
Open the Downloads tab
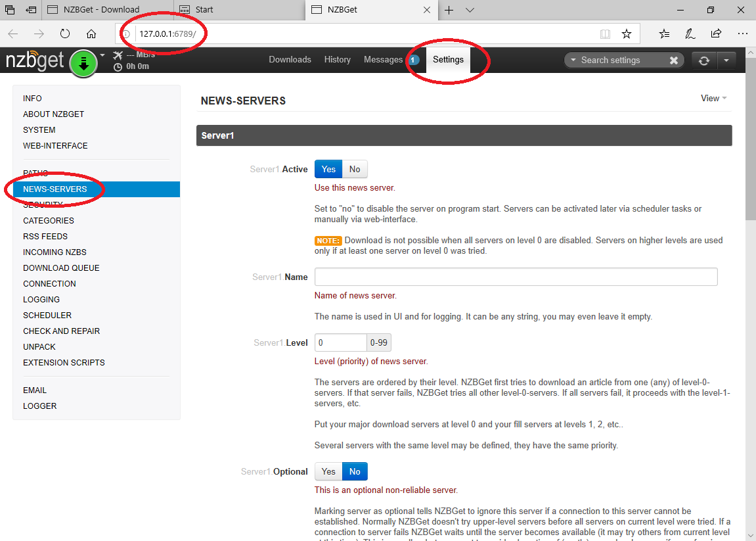(290, 59)
